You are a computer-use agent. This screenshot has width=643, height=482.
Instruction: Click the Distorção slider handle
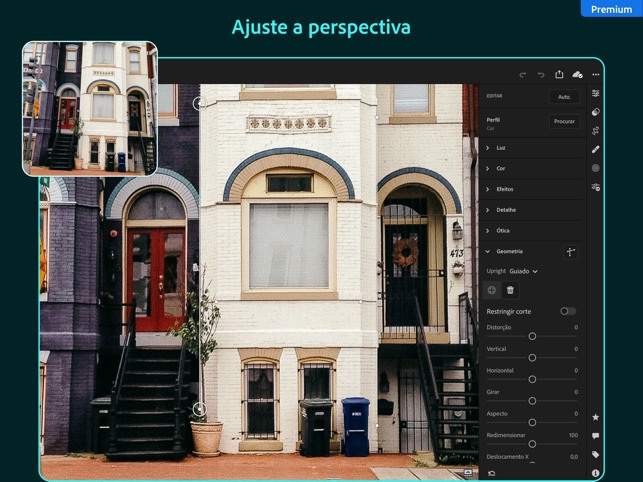(x=532, y=336)
